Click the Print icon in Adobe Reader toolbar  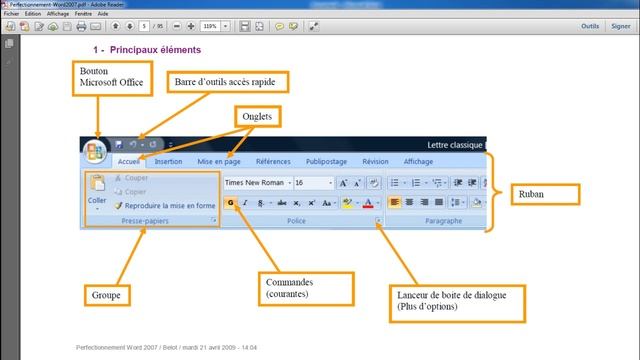point(81,27)
